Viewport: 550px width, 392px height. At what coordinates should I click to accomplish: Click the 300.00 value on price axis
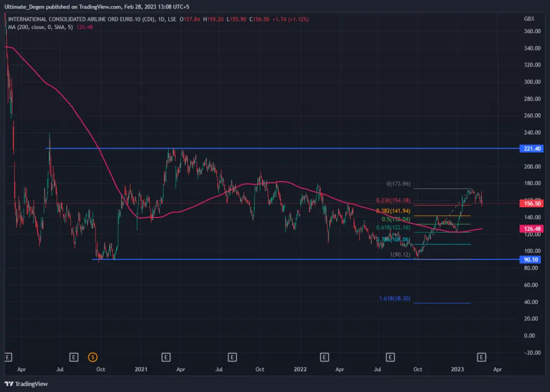tap(532, 82)
